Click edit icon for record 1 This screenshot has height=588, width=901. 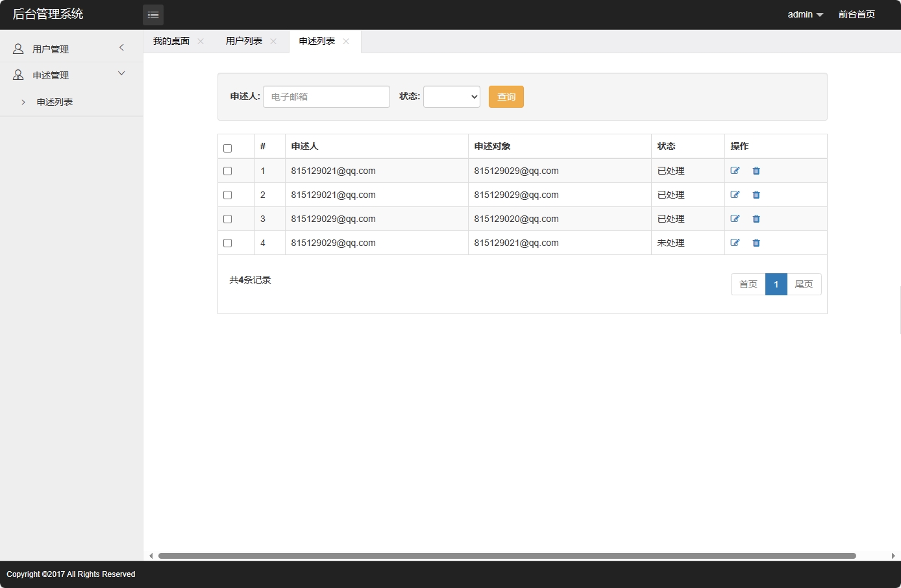[735, 171]
